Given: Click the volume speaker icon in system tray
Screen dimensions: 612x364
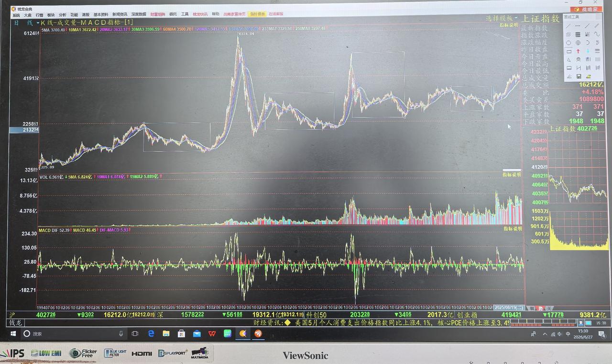Looking at the screenshot, I should pyautogui.click(x=559, y=334).
